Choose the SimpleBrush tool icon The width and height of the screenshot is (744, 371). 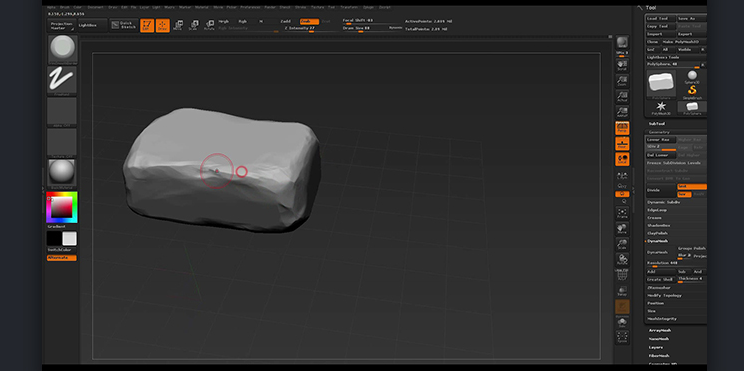692,90
